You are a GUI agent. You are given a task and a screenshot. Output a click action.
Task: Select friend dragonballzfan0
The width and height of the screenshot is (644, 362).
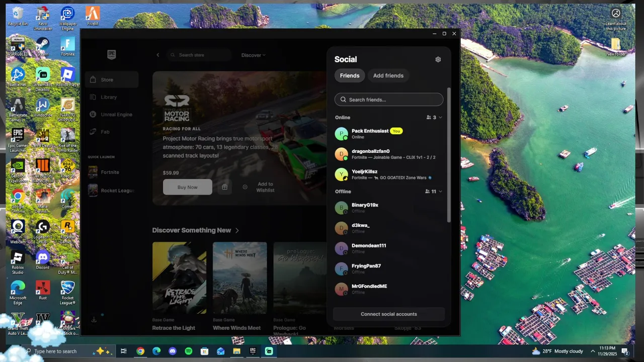[x=389, y=154]
